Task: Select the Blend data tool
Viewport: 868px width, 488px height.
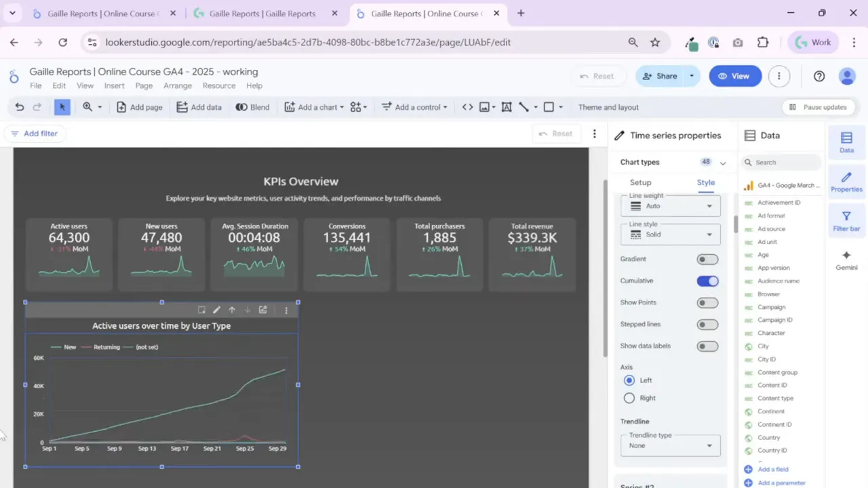Action: (x=252, y=107)
